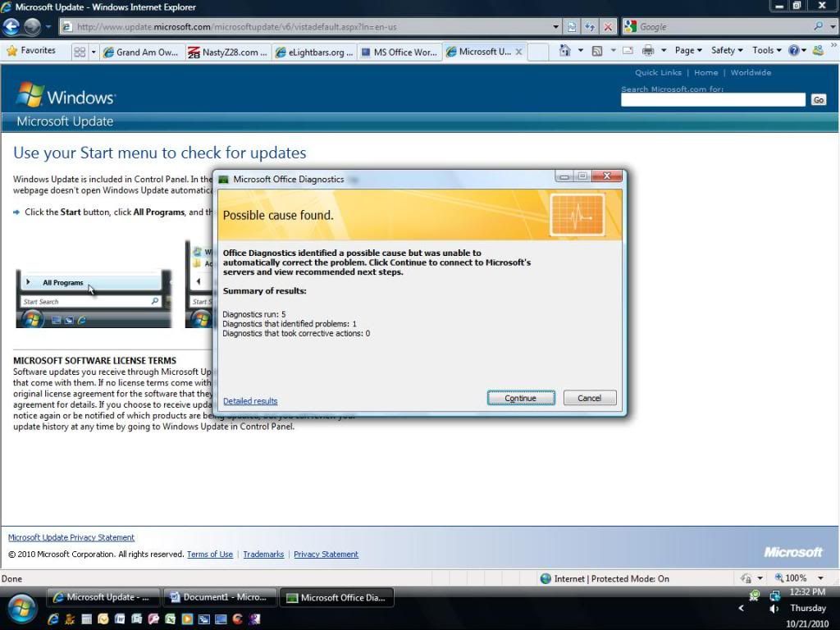Click the Print printer icon
The width and height of the screenshot is (840, 630).
pyautogui.click(x=648, y=50)
